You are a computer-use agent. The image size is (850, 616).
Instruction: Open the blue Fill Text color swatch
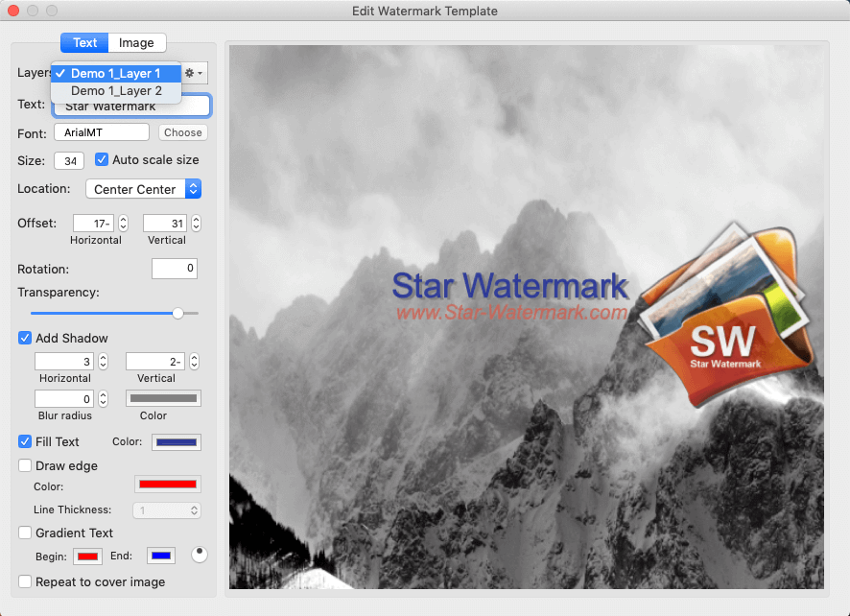[177, 442]
